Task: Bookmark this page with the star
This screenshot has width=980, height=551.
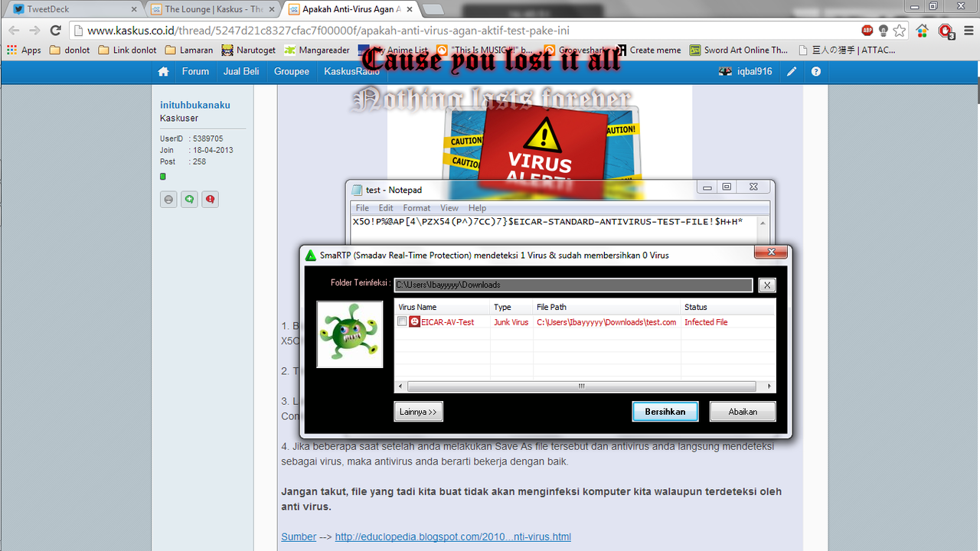Action: tap(900, 31)
